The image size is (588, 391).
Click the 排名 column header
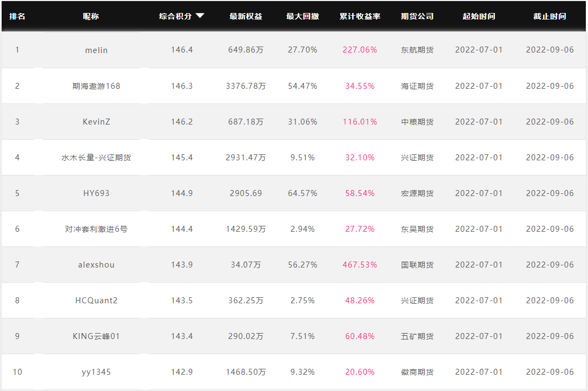coord(17,16)
